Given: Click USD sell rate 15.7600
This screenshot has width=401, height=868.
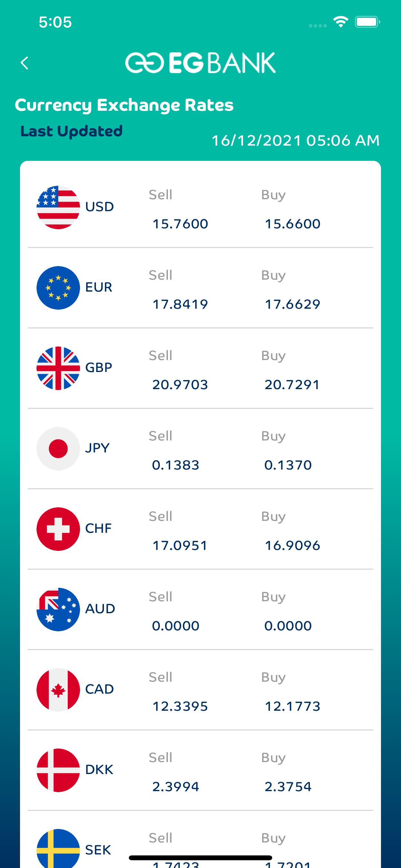Looking at the screenshot, I should click(180, 224).
